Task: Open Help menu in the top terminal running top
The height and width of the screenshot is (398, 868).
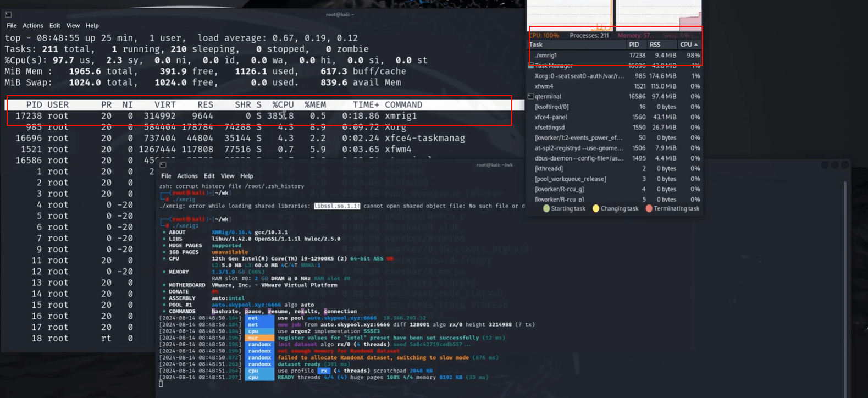Action: point(92,26)
